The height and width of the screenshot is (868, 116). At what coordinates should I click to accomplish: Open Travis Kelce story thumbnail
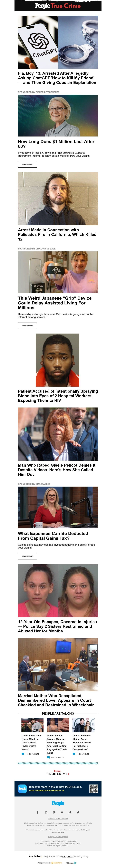pos(32,725)
